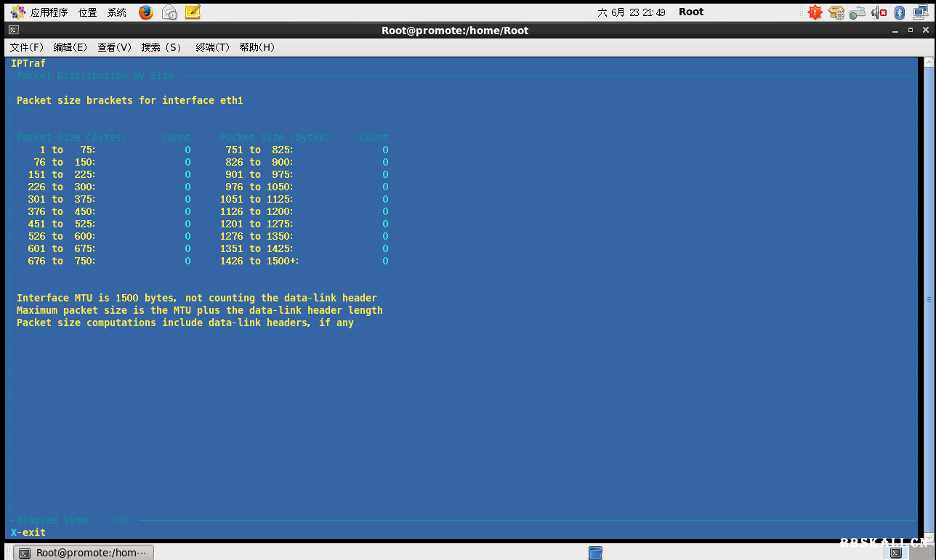Open the network connection tray icon
Image resolution: width=936 pixels, height=560 pixels.
tap(921, 12)
